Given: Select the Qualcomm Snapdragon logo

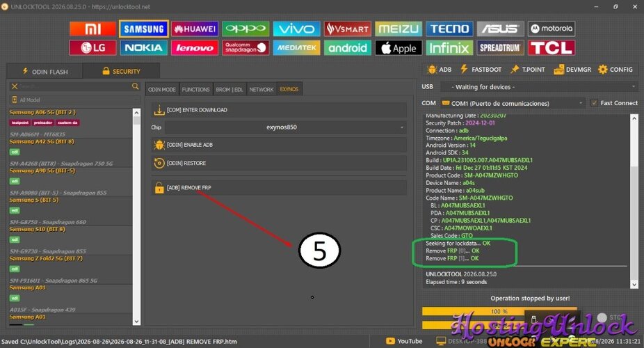Looking at the screenshot, I should pos(245,47).
